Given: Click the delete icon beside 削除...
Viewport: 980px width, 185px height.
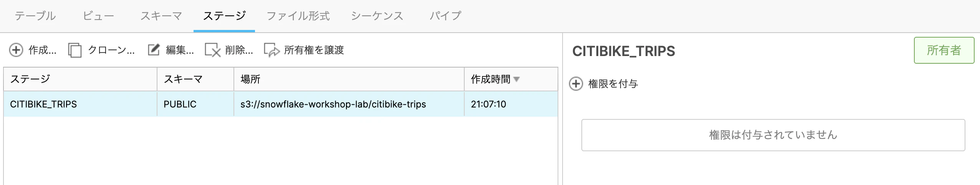Looking at the screenshot, I should 213,50.
